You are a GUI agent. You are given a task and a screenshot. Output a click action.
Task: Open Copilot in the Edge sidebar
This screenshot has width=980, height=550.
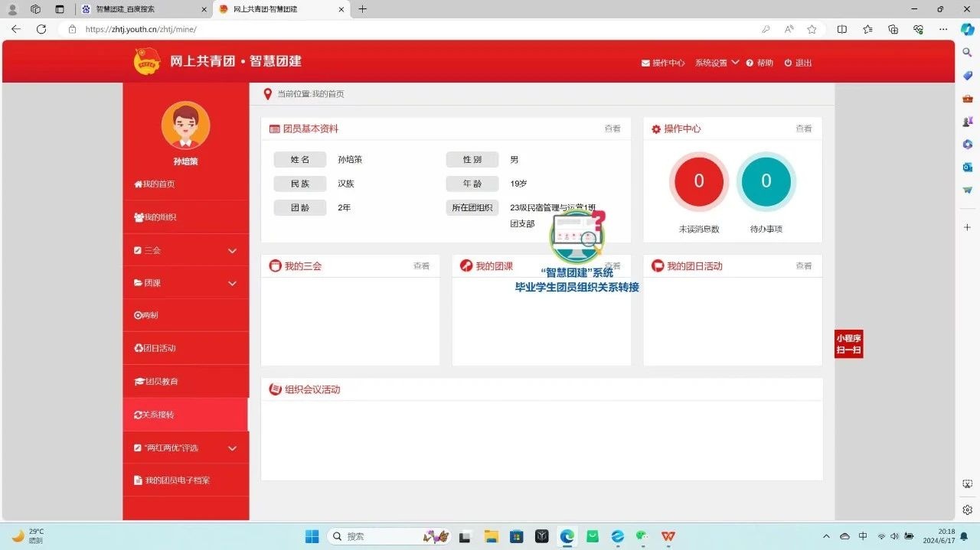[x=968, y=29]
